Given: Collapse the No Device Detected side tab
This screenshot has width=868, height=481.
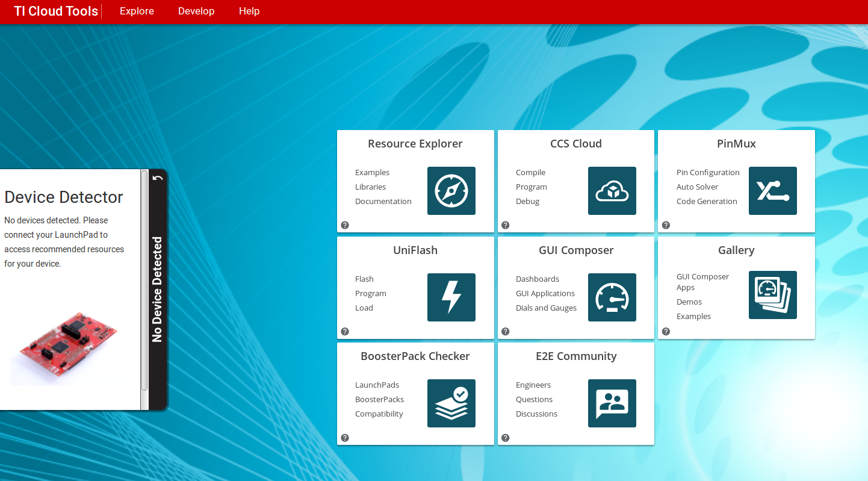Looking at the screenshot, I should click(x=158, y=290).
